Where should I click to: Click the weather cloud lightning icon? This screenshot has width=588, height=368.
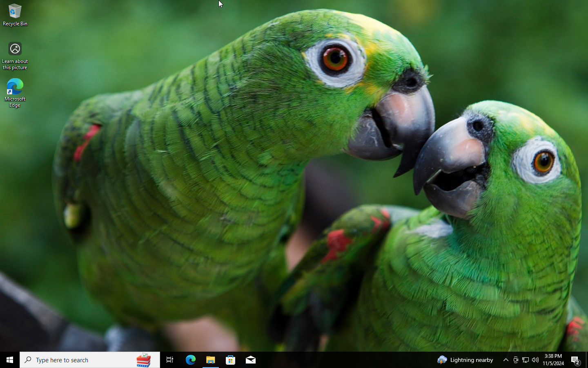(x=442, y=360)
